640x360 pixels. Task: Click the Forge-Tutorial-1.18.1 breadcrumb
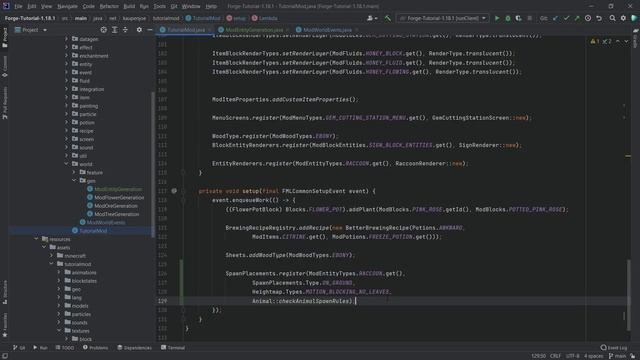(x=30, y=18)
